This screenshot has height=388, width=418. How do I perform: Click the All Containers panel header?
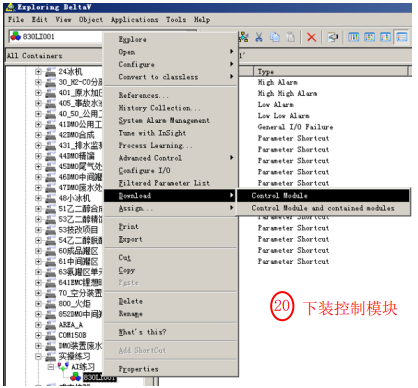(x=53, y=56)
